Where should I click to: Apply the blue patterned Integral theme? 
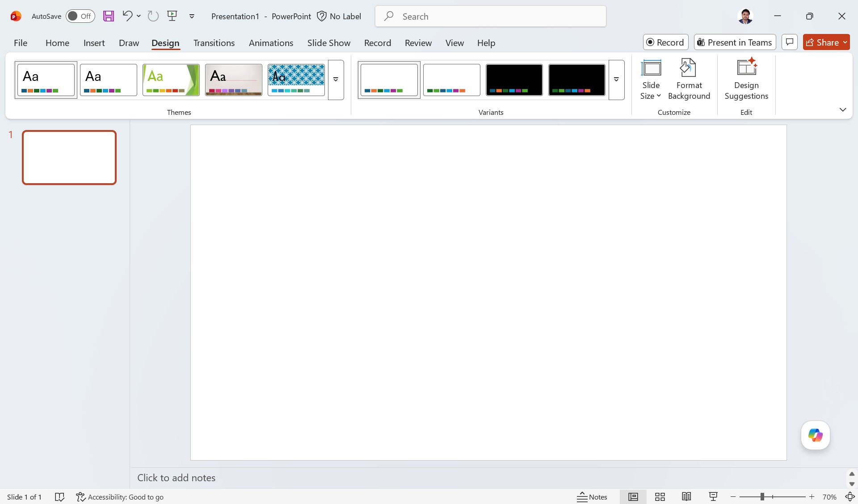tap(296, 80)
